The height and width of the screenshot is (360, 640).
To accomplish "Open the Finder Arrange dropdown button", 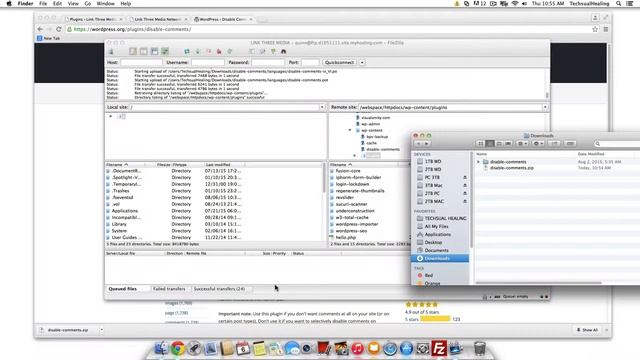I will (522, 143).
